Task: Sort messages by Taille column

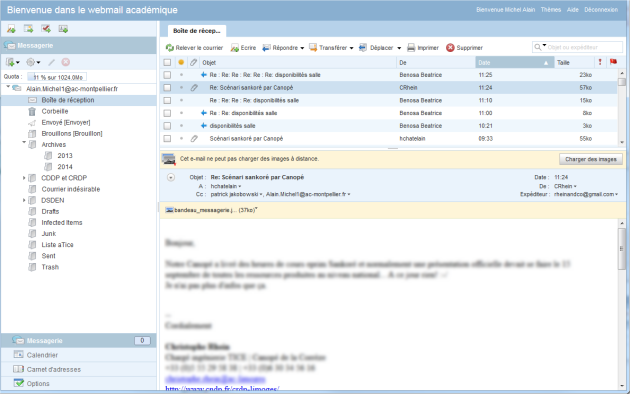Action: (x=575, y=62)
